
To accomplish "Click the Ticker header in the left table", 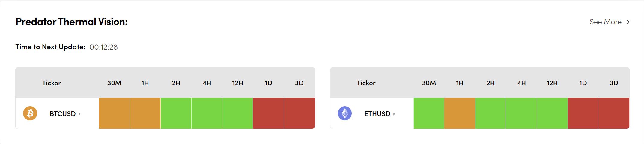I will pos(51,83).
